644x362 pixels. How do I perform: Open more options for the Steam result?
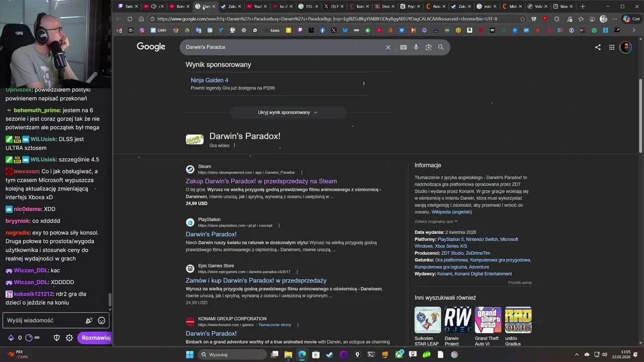(301, 172)
